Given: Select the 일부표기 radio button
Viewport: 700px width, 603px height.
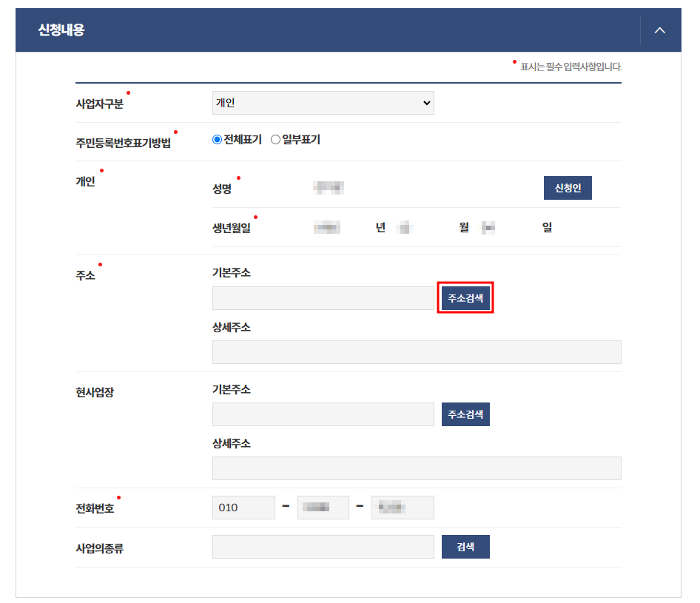Looking at the screenshot, I should [276, 139].
